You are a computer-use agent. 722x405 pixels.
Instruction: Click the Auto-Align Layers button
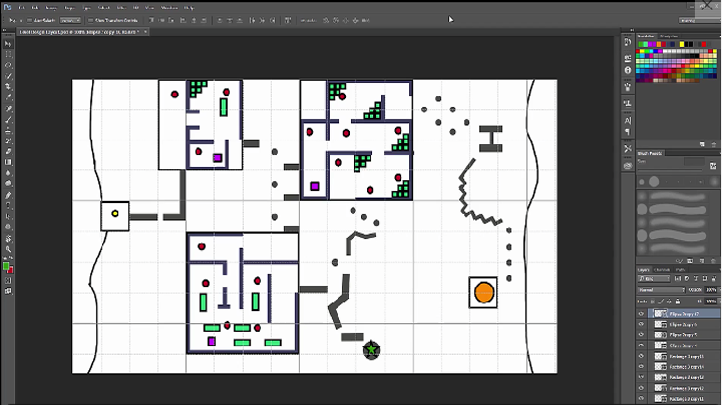pos(288,20)
